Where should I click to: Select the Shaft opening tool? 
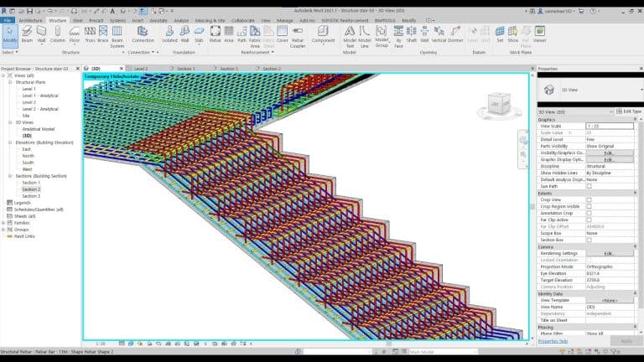[412, 34]
